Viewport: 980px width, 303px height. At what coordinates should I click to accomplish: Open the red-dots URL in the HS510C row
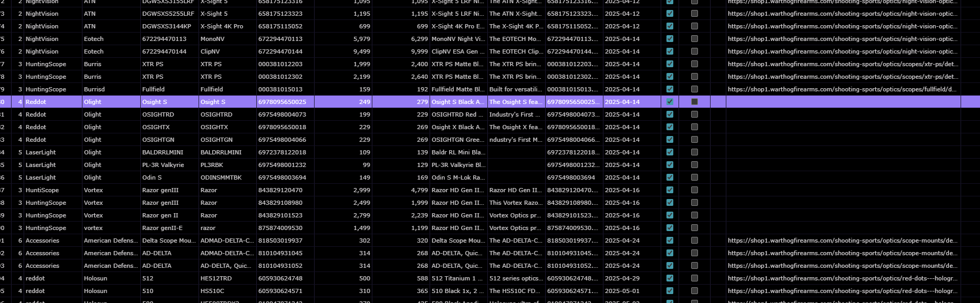click(x=842, y=291)
